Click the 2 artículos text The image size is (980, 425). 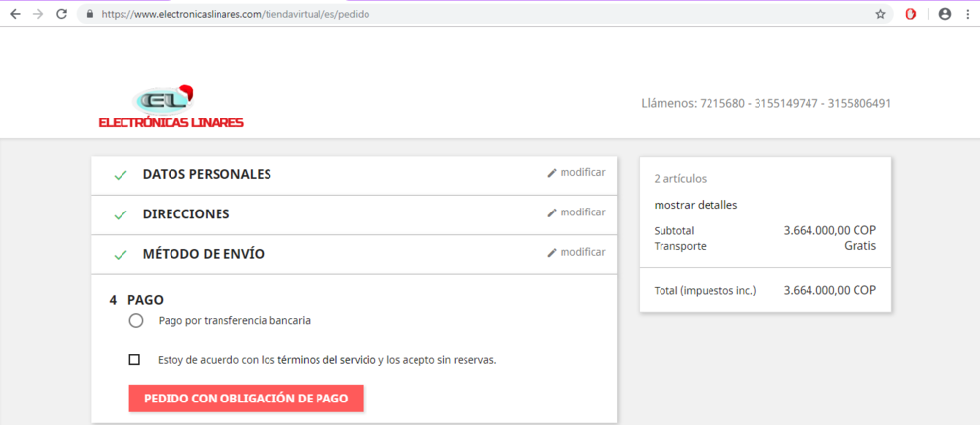click(681, 179)
